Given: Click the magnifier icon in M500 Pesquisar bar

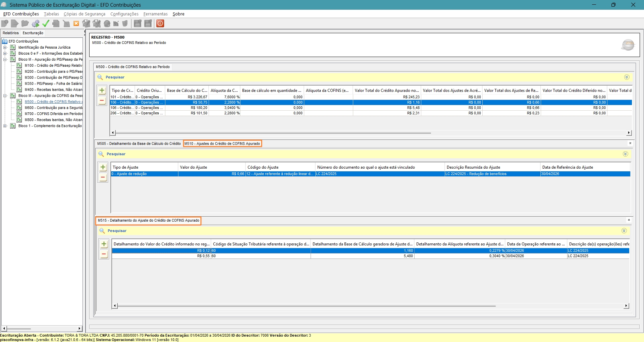Looking at the screenshot, I should 100,77.
